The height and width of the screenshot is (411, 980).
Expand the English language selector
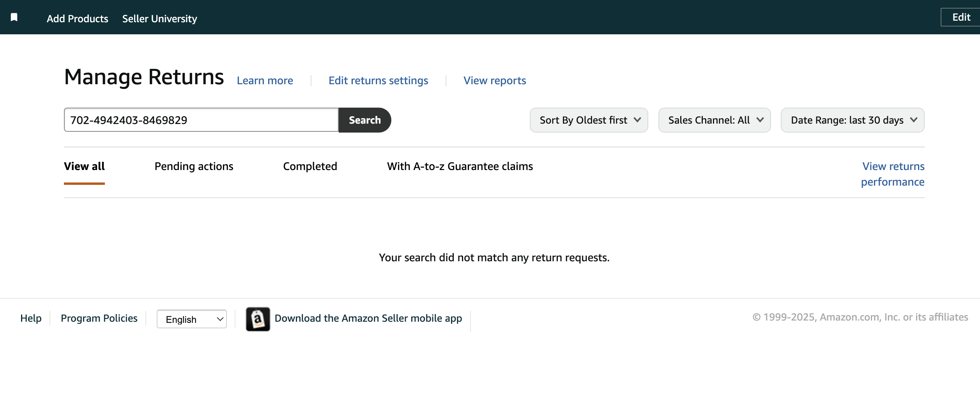191,319
